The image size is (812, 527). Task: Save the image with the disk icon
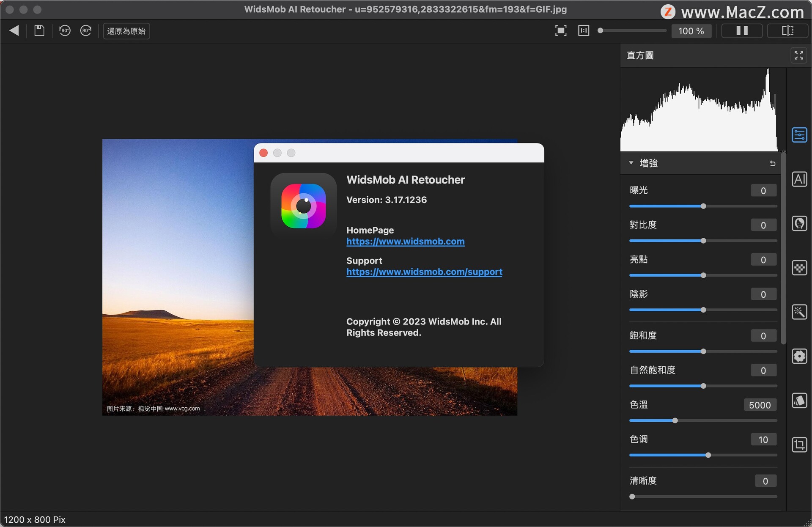(x=39, y=30)
